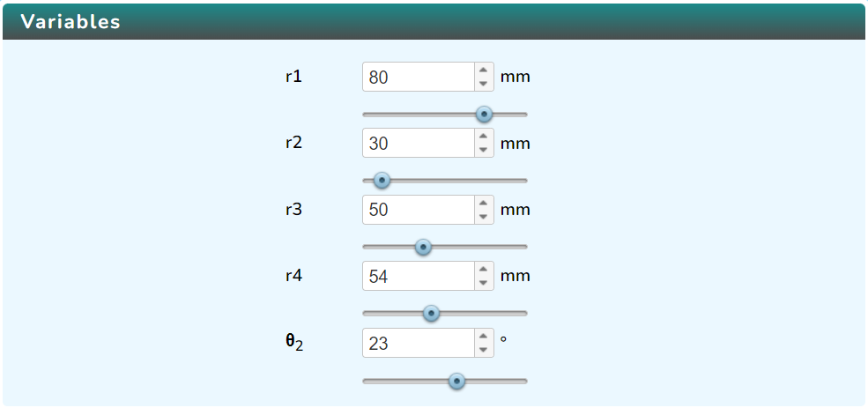The width and height of the screenshot is (868, 408).
Task: Focus the r1 input field showing 80
Action: coord(419,77)
